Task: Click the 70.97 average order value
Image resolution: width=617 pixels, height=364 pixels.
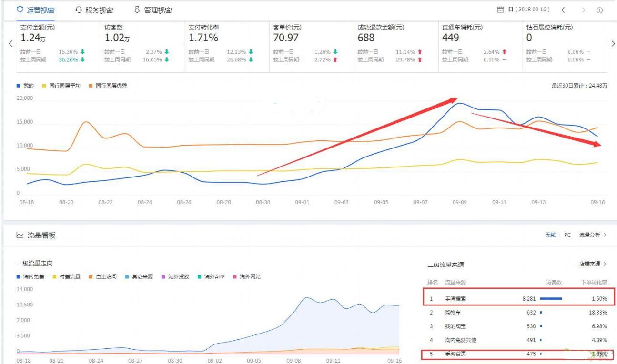Action: tap(286, 38)
